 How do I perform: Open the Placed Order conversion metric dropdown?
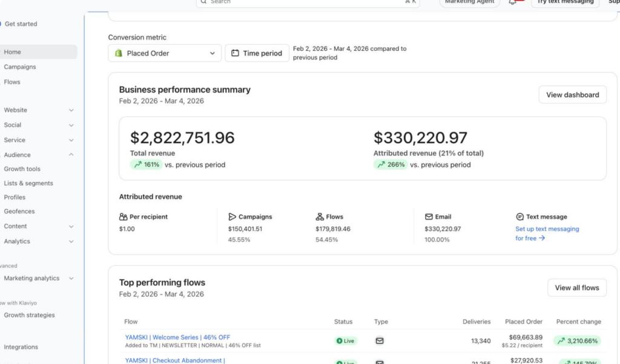[x=165, y=53]
